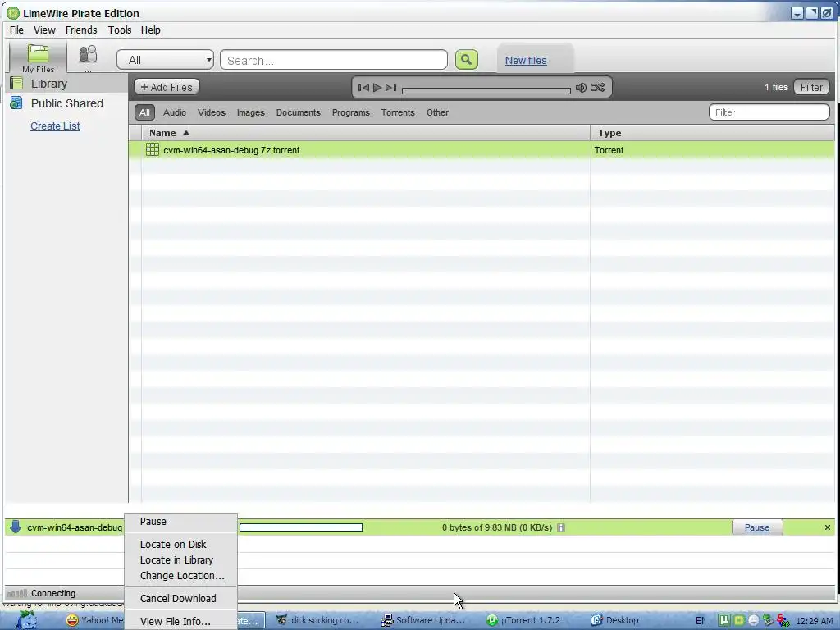The width and height of the screenshot is (840, 630).
Task: Choose Change Location... in context menu
Action: (x=180, y=575)
